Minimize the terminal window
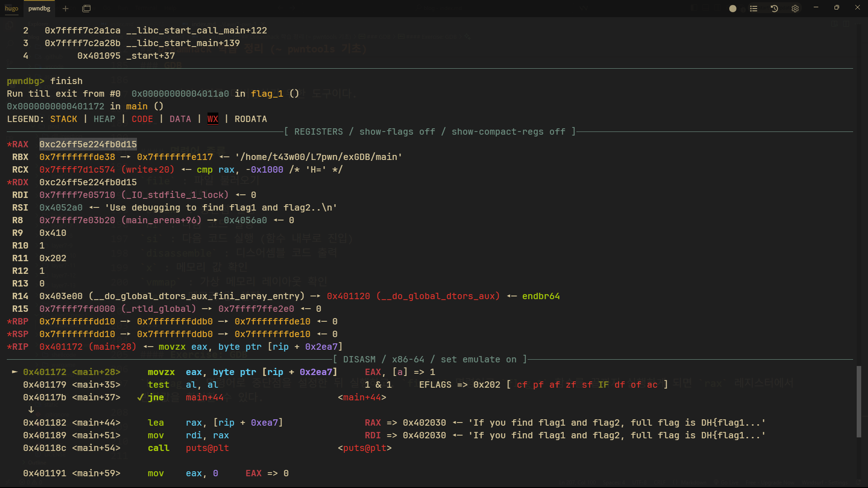The width and height of the screenshot is (868, 488). pos(816,7)
